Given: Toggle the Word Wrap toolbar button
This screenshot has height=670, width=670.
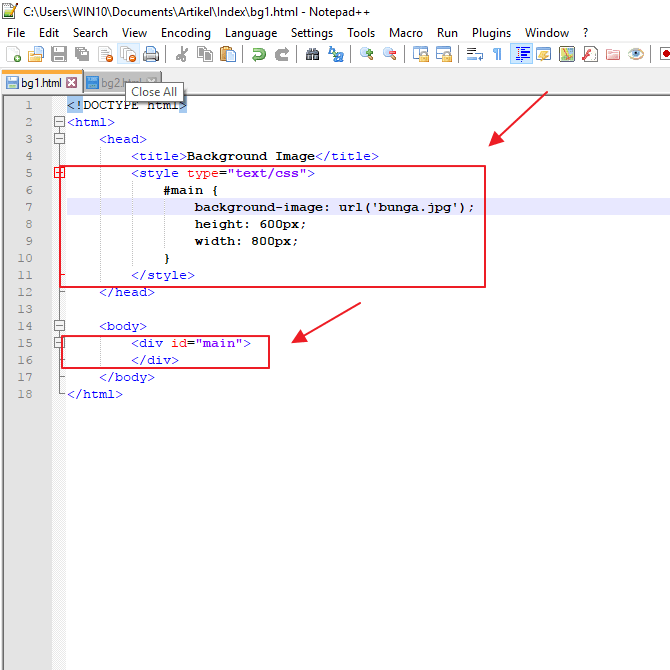Looking at the screenshot, I should [x=474, y=54].
